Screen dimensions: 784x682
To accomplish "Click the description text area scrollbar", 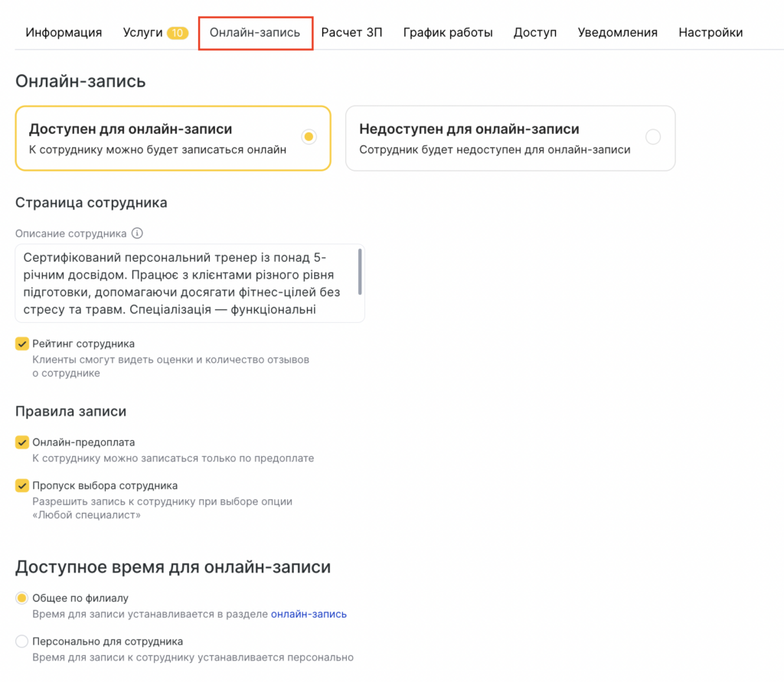I will [360, 272].
